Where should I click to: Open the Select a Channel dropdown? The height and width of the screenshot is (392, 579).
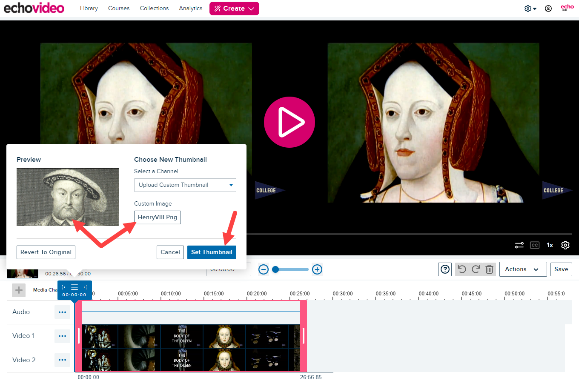click(185, 185)
